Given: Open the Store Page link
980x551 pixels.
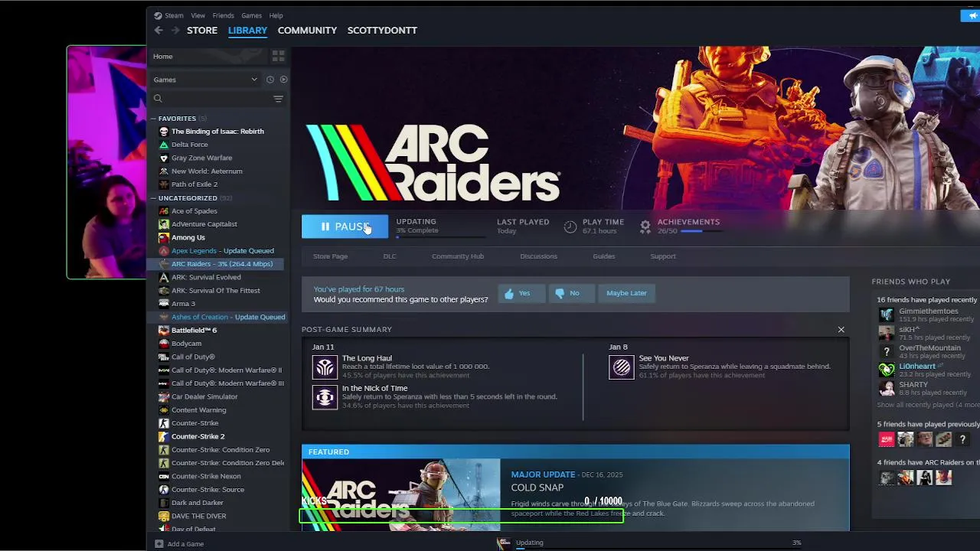Looking at the screenshot, I should point(331,256).
